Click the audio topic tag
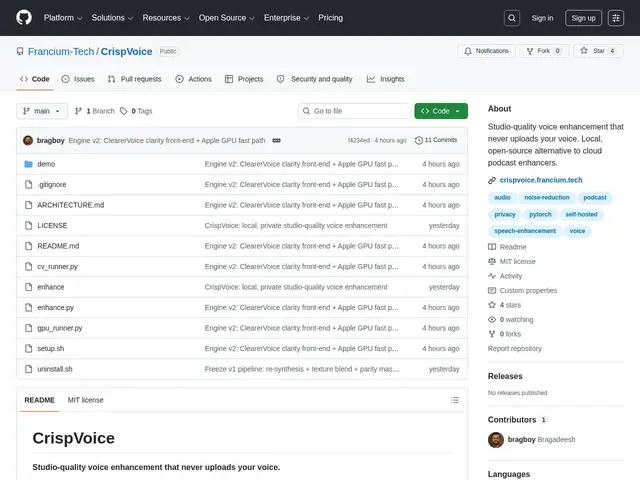 502,198
